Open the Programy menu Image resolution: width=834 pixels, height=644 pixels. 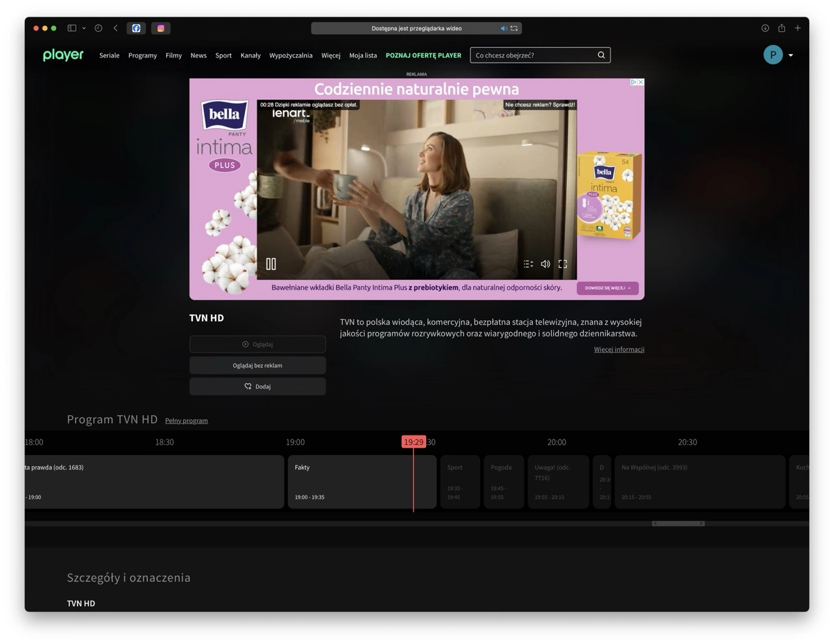pyautogui.click(x=143, y=55)
